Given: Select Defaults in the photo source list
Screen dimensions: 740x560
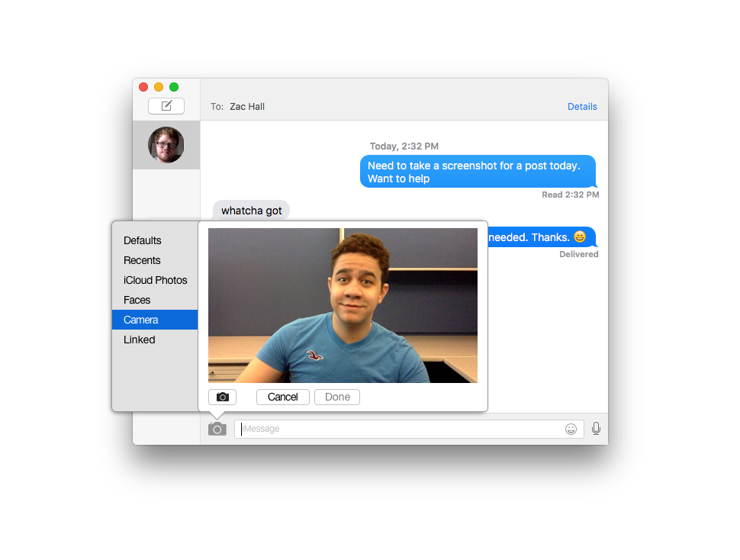Looking at the screenshot, I should 143,240.
